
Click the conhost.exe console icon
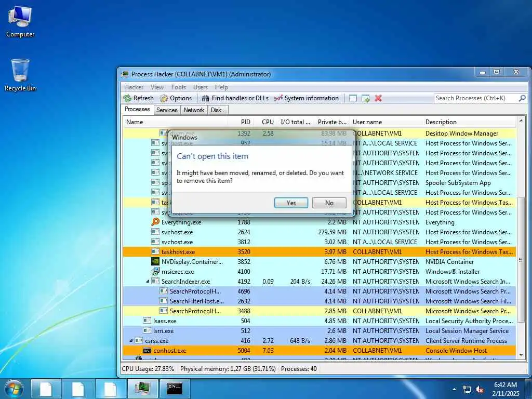tap(147, 351)
